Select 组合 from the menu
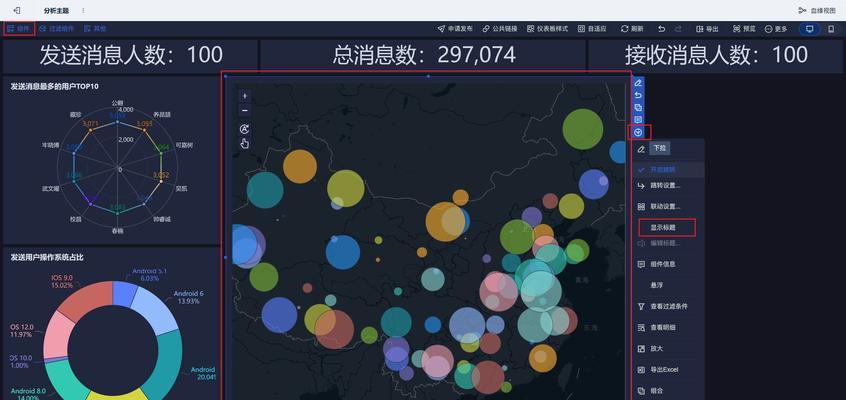This screenshot has width=846, height=400. click(x=668, y=391)
